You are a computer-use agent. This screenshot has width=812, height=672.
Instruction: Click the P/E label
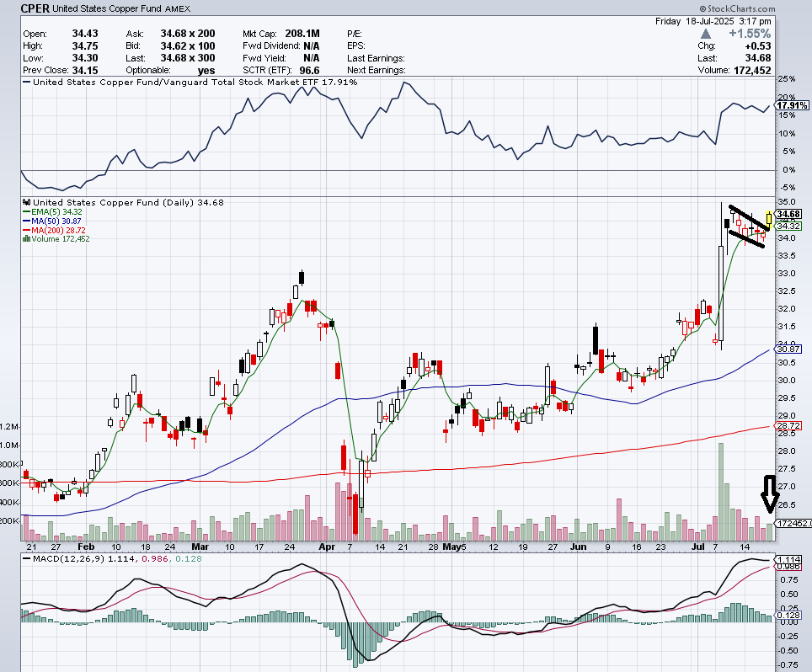click(355, 34)
